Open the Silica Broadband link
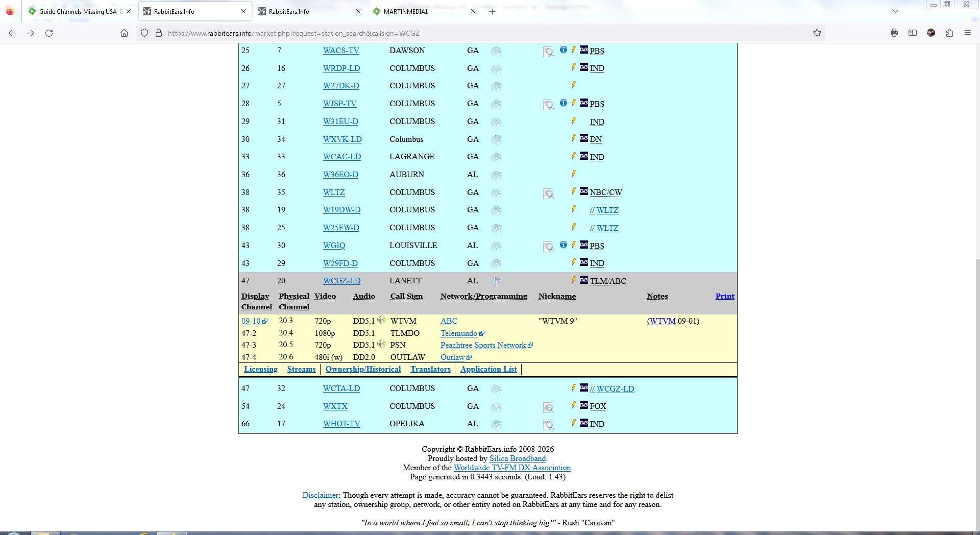Screen dimensions: 980x535 tap(518, 458)
